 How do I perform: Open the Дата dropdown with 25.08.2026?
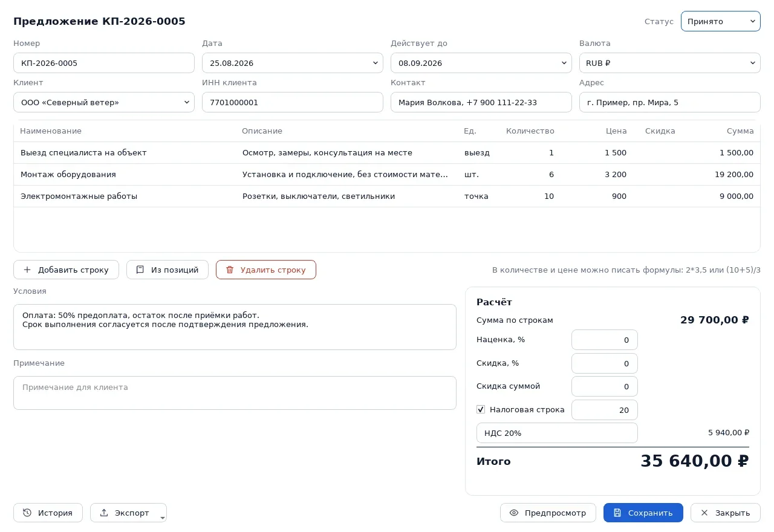point(293,63)
